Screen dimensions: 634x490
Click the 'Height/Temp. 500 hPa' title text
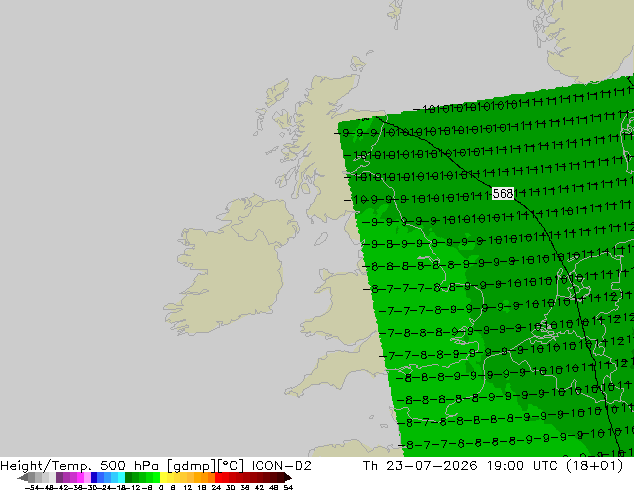click(82, 466)
